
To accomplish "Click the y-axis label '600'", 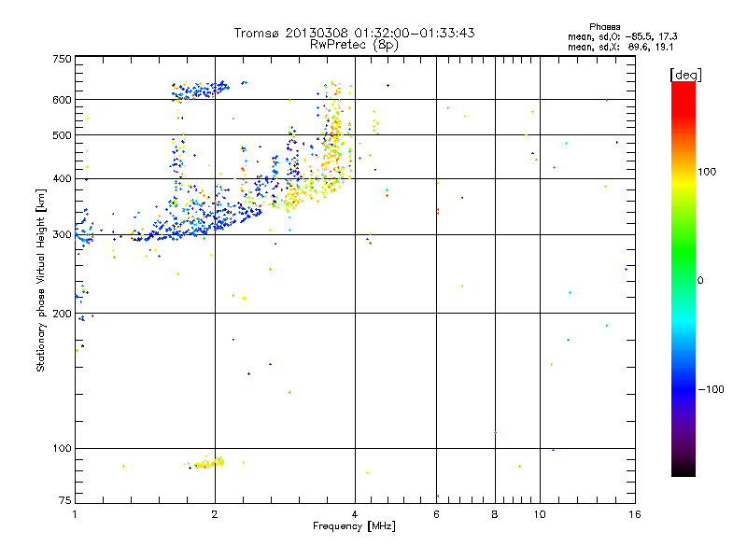I will (x=62, y=100).
